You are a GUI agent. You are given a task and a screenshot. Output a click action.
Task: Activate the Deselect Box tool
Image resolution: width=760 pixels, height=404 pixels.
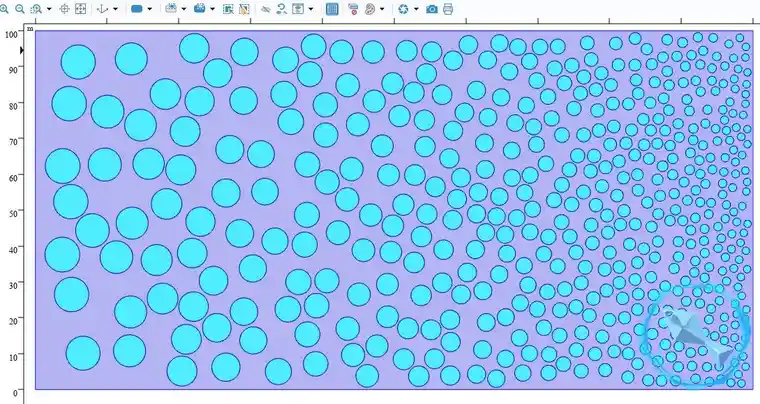tap(200, 8)
